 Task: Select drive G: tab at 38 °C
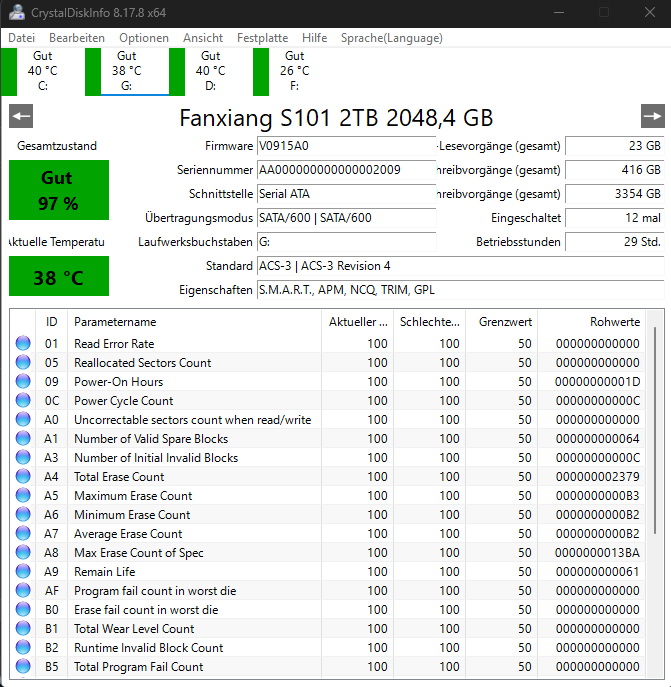(127, 71)
